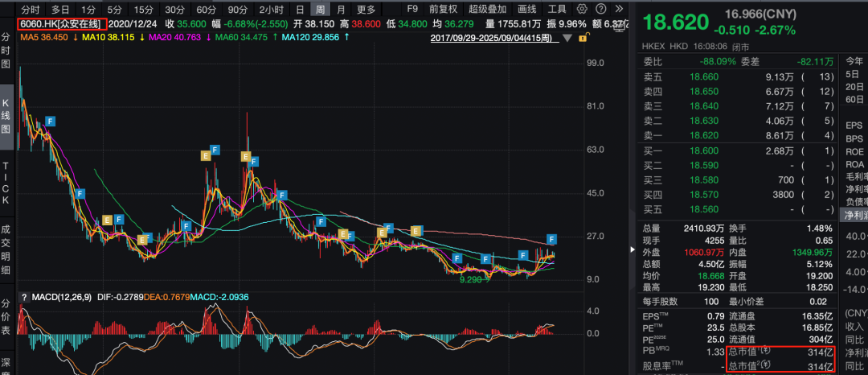Click 买一 bid price 18.600
This screenshot has height=375, width=868.
point(703,150)
